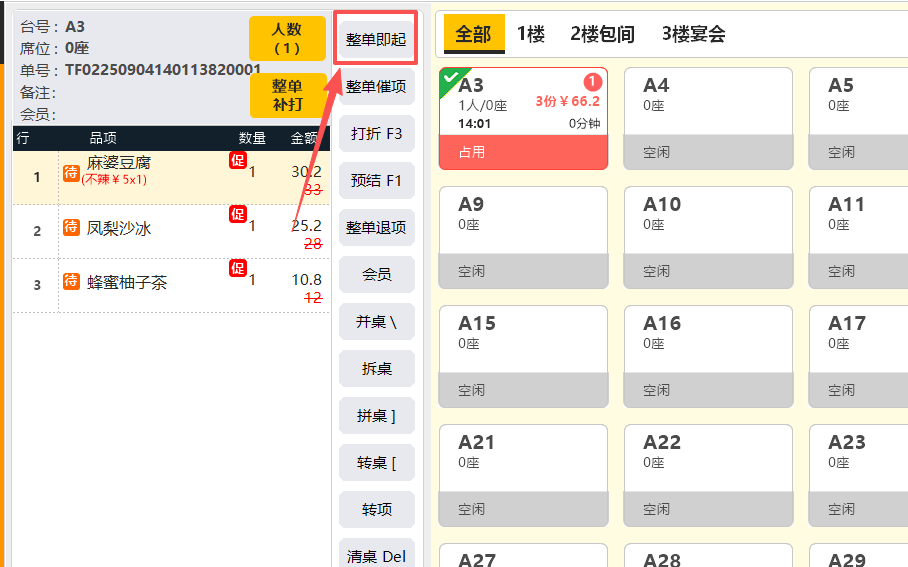The height and width of the screenshot is (567, 908).
Task: Switch to the 2楼包间 tab
Action: click(602, 34)
